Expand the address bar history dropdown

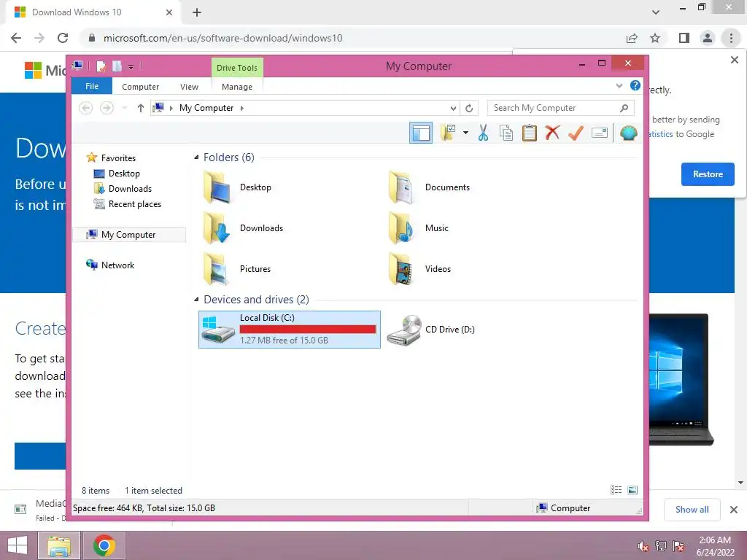pyautogui.click(x=453, y=108)
